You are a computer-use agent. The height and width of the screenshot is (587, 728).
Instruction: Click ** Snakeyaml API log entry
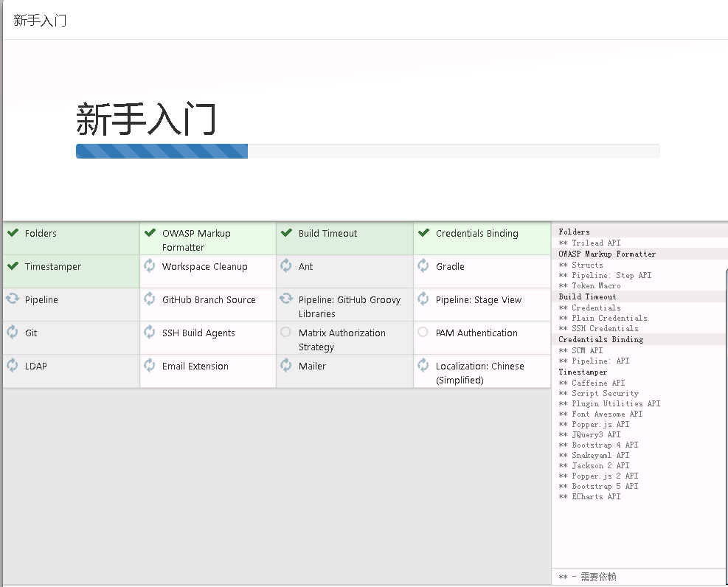click(x=594, y=455)
